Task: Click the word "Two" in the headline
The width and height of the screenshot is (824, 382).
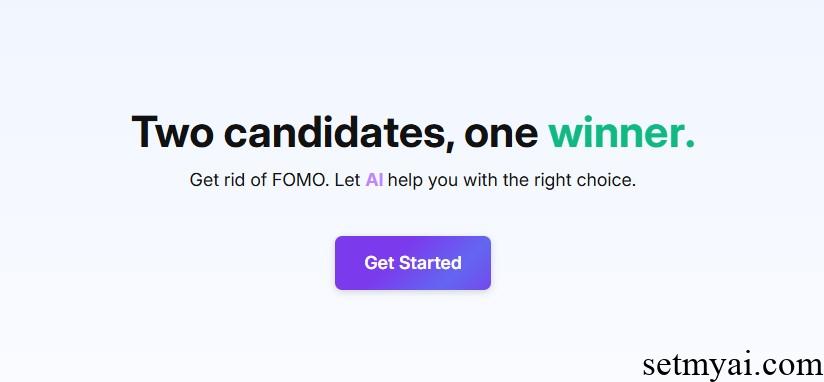Action: pyautogui.click(x=172, y=132)
